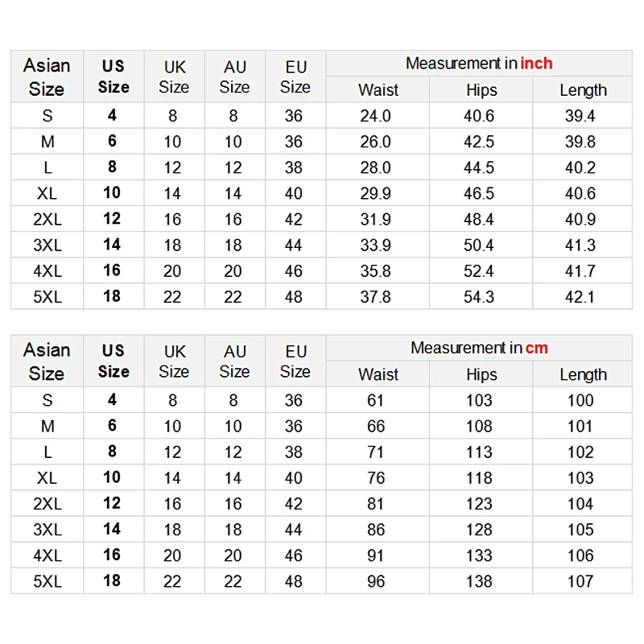Click the 'EU Size' header in the inch table
The image size is (644, 644).
click(295, 76)
